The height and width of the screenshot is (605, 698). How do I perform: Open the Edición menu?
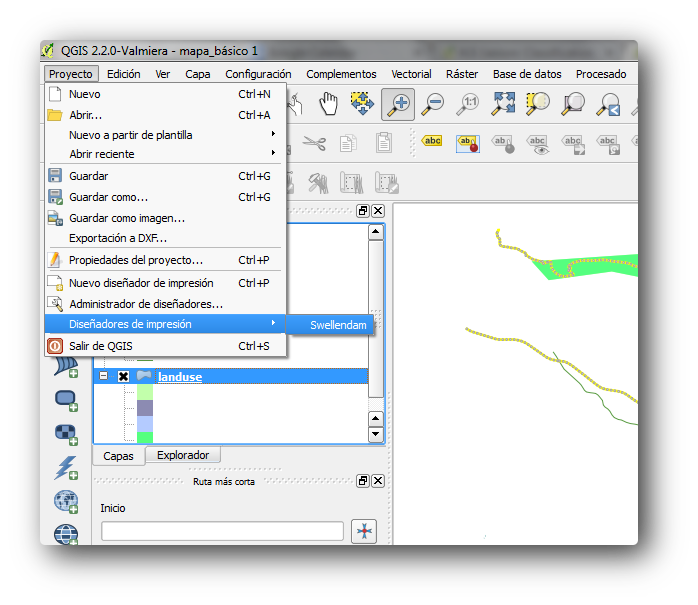tap(123, 74)
